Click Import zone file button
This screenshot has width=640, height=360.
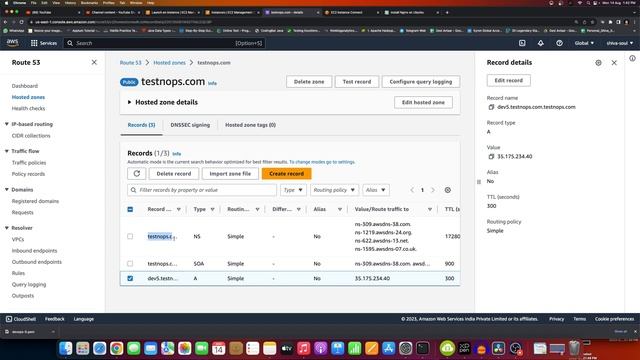click(x=230, y=173)
